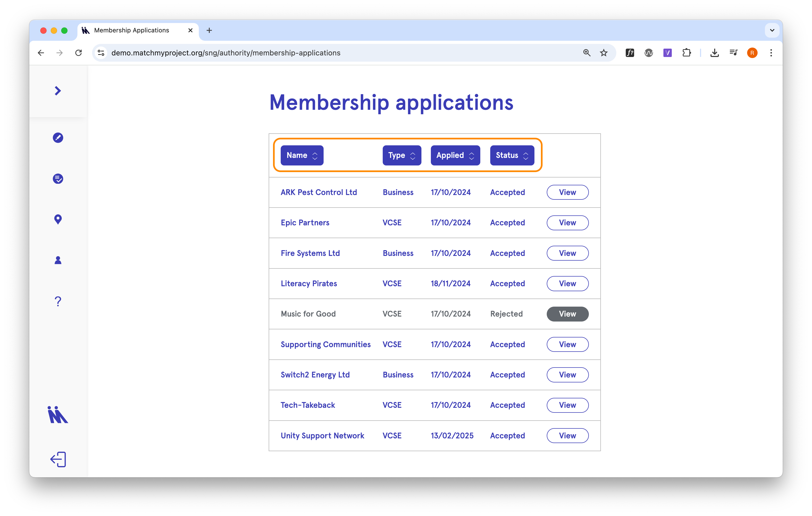
Task: Sort the table by Applied date
Action: click(x=455, y=155)
